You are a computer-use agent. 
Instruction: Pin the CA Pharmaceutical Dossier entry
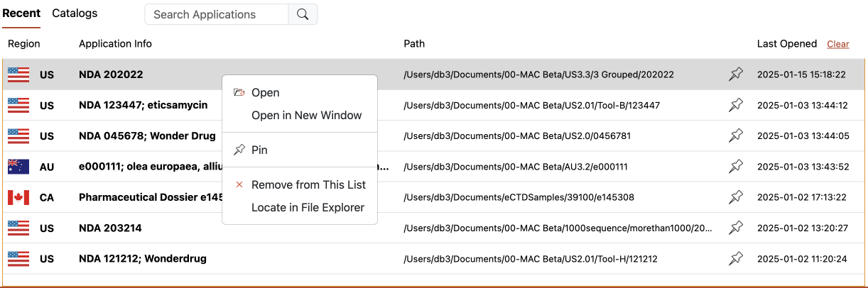pyautogui.click(x=736, y=197)
